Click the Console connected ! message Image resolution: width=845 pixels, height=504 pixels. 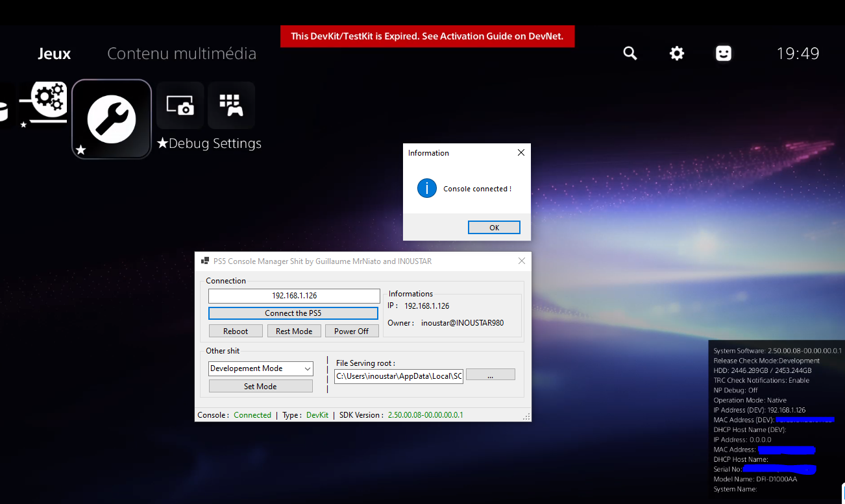pos(477,189)
